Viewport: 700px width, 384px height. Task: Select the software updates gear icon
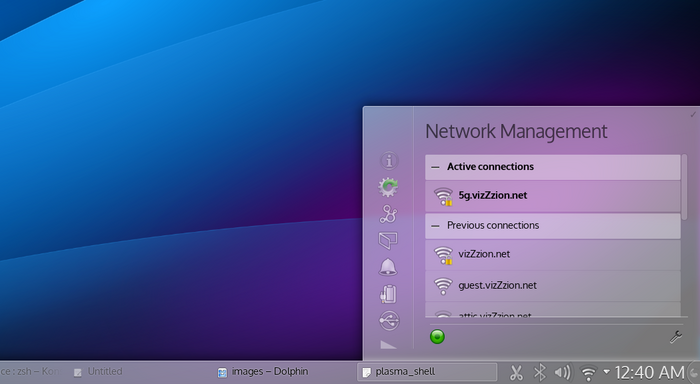pyautogui.click(x=388, y=187)
